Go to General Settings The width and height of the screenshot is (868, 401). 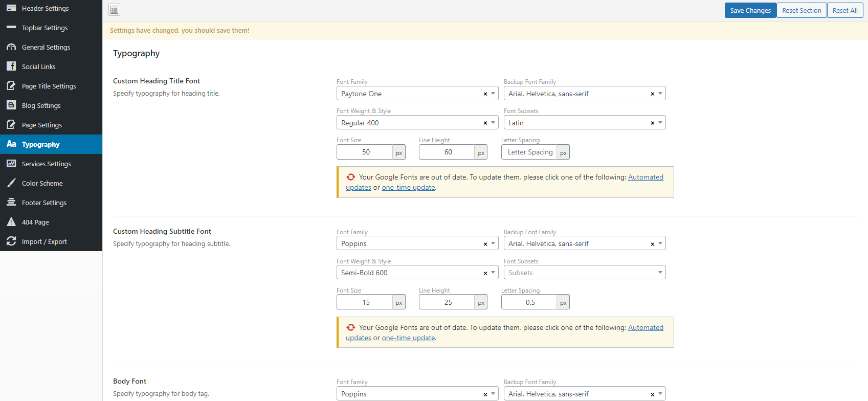click(x=51, y=47)
